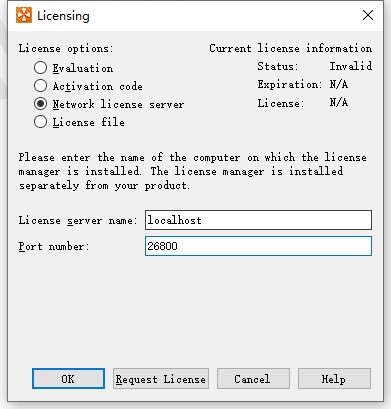Click the License N/A value

point(339,102)
